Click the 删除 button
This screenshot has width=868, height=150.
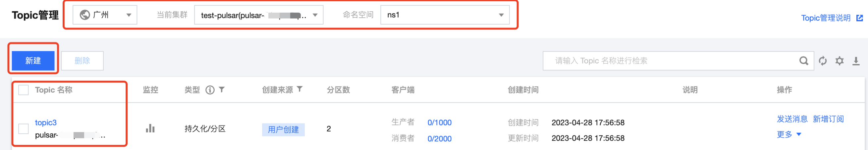[x=82, y=61]
